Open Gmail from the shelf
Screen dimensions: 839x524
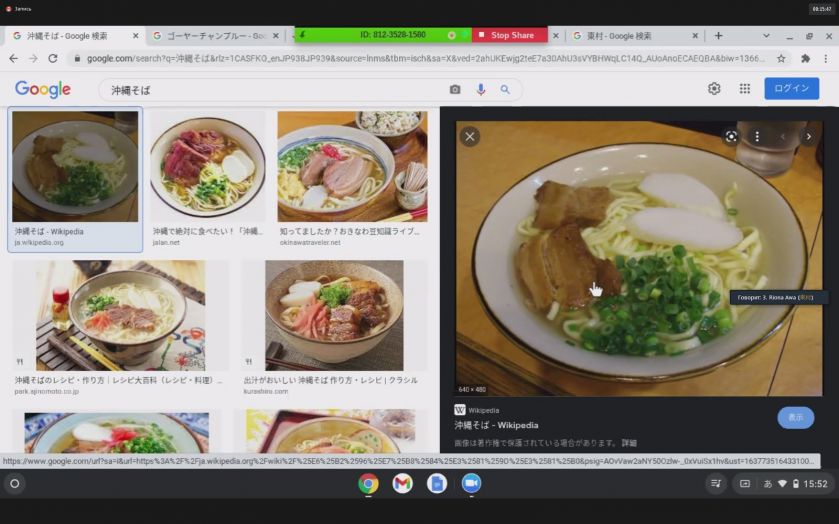(x=402, y=484)
